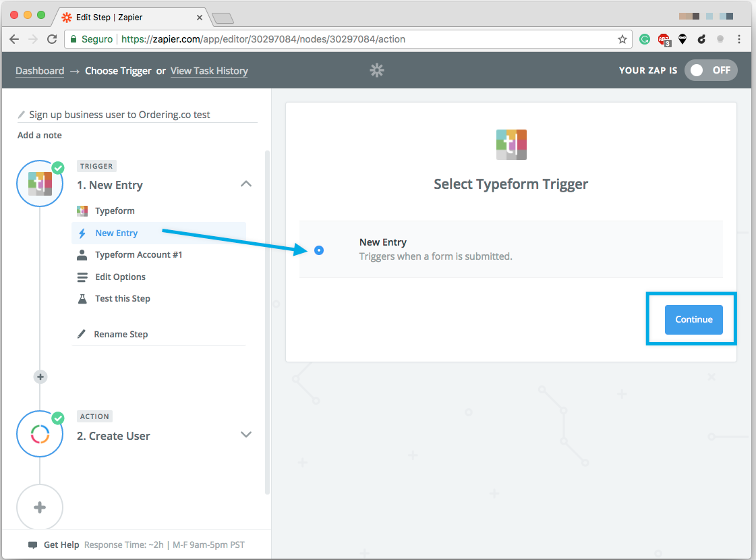The height and width of the screenshot is (560, 756).
Task: Click the person icon beside Typeform Account #1
Action: pyautogui.click(x=82, y=254)
